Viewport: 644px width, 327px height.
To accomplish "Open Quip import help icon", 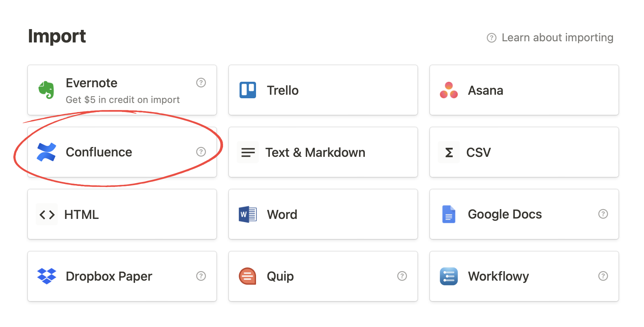I will 402,276.
